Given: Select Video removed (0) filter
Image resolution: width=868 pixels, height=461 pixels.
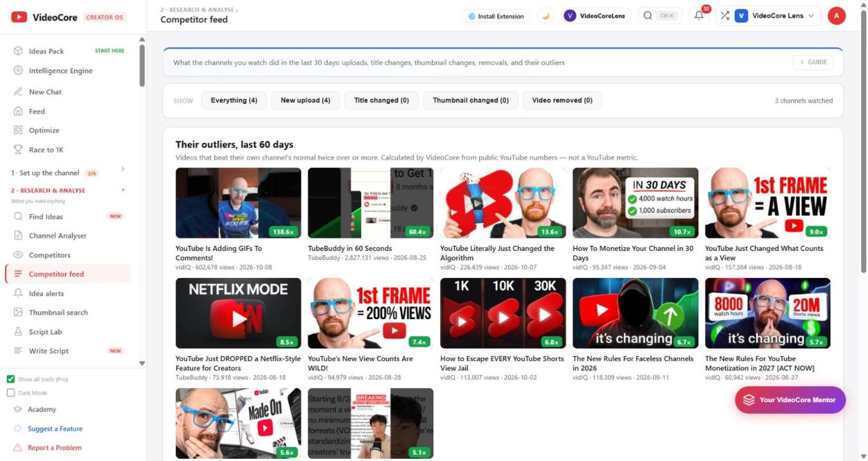Looking at the screenshot, I should (x=562, y=100).
